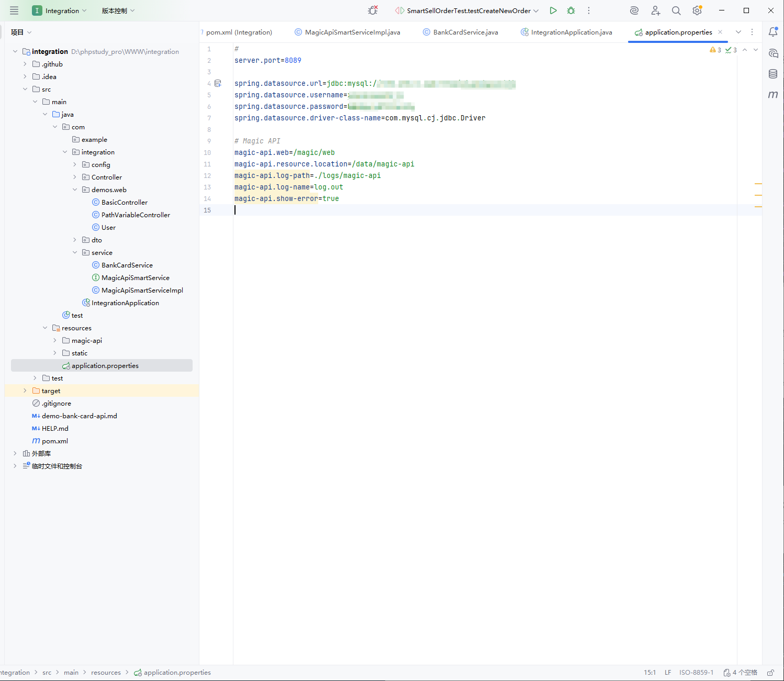Collapse the demos.web package
Image resolution: width=784 pixels, height=681 pixels.
[75, 189]
